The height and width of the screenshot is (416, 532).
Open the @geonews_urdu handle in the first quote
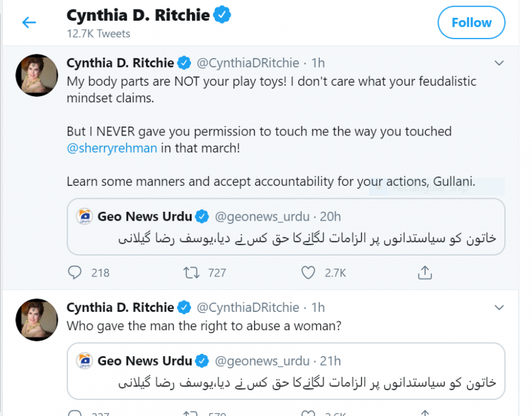click(262, 217)
